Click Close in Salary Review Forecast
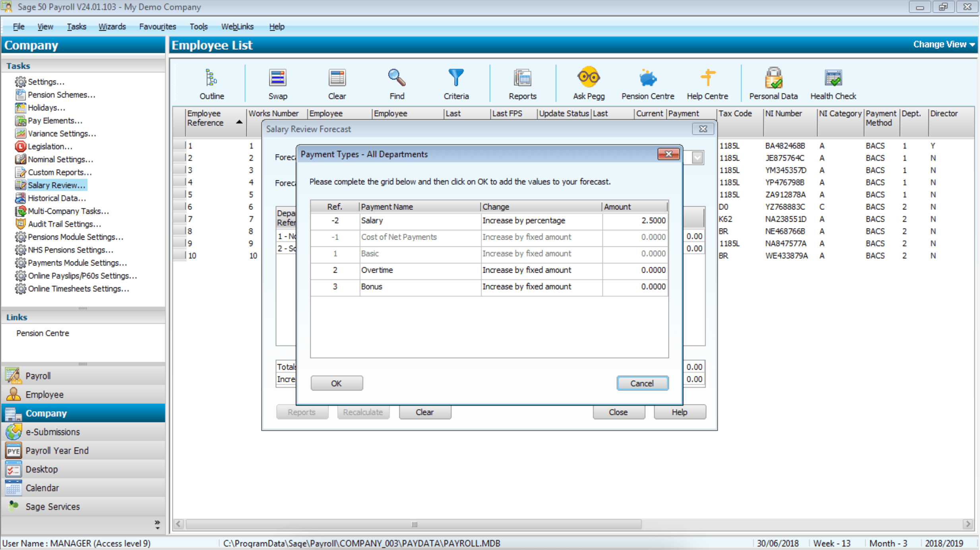This screenshot has width=980, height=550. pyautogui.click(x=618, y=412)
